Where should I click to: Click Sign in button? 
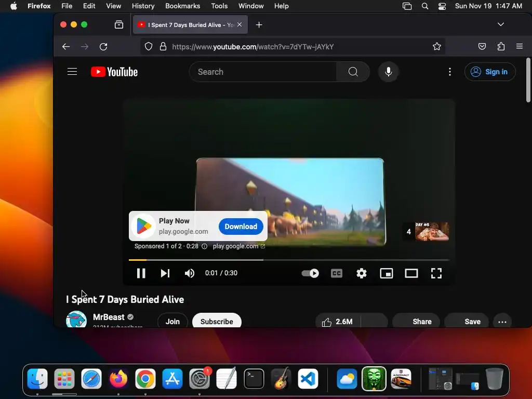(490, 72)
